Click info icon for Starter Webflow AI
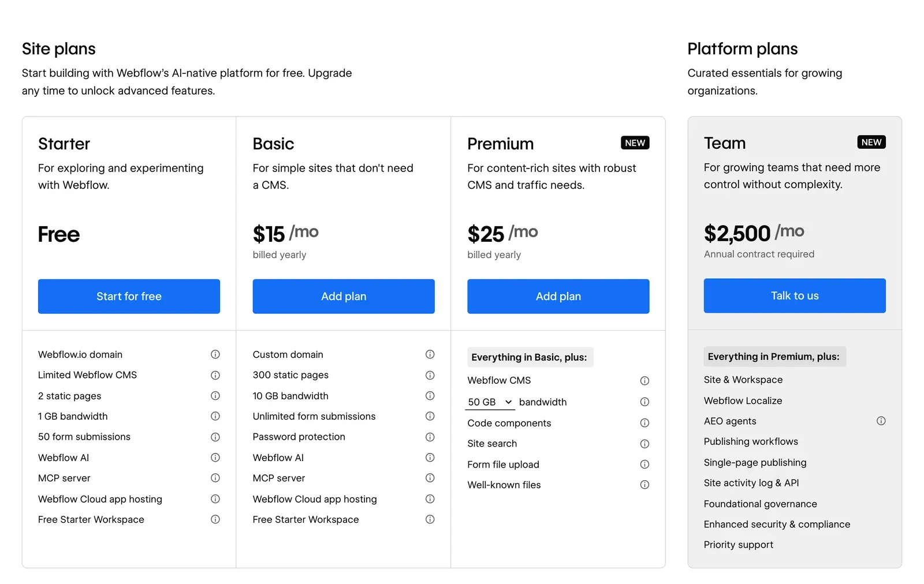Image resolution: width=924 pixels, height=584 pixels. point(215,458)
